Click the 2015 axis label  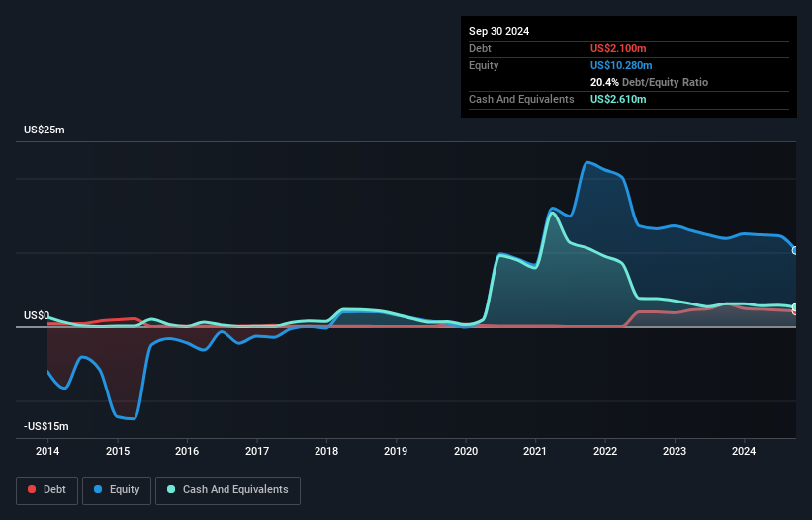118,451
